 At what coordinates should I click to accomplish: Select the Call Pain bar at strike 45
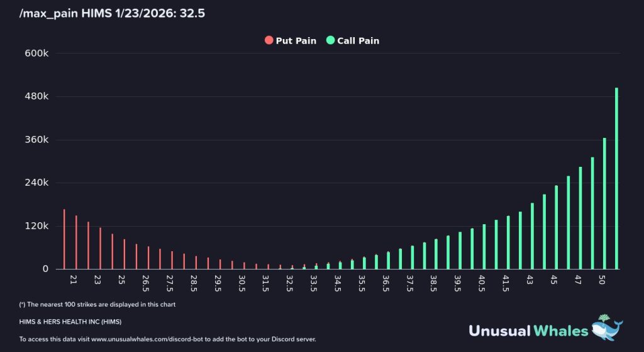pos(556,227)
